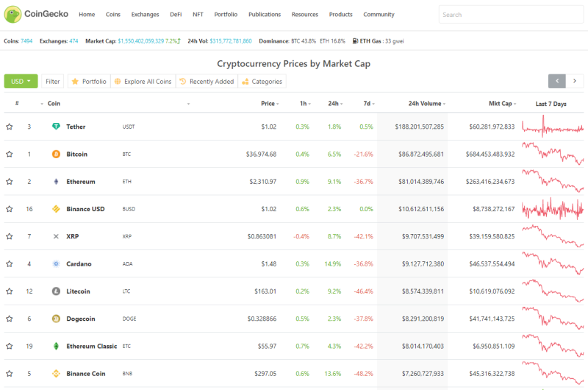Image resolution: width=588 pixels, height=390 pixels.
Task: Click the Dogecoin coin icon
Action: click(x=56, y=319)
